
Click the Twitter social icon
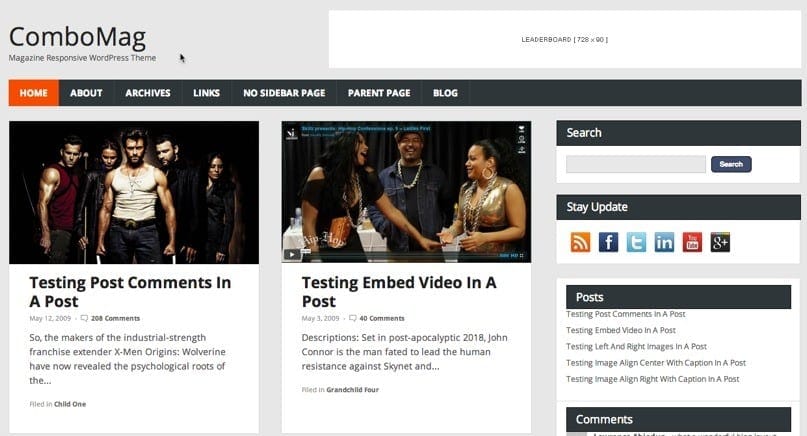tap(636, 242)
